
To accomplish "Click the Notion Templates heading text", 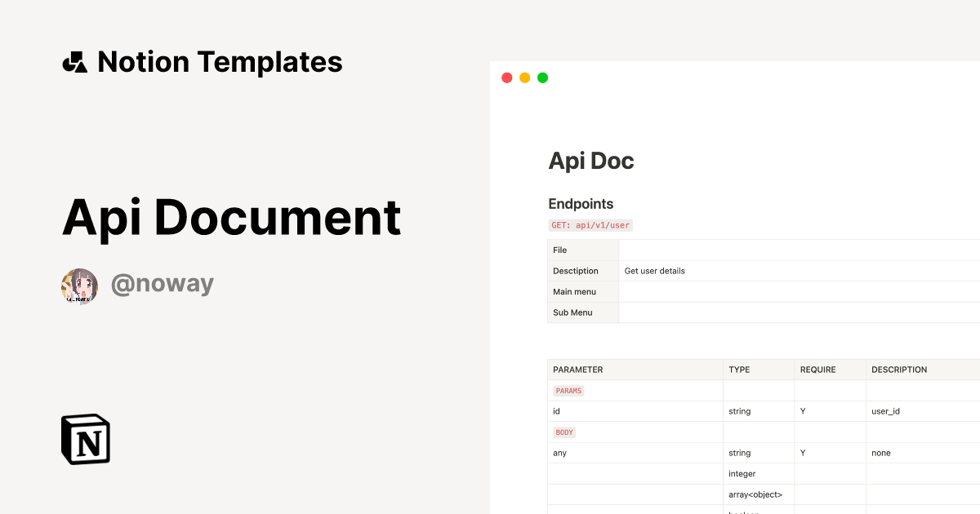I will [220, 62].
